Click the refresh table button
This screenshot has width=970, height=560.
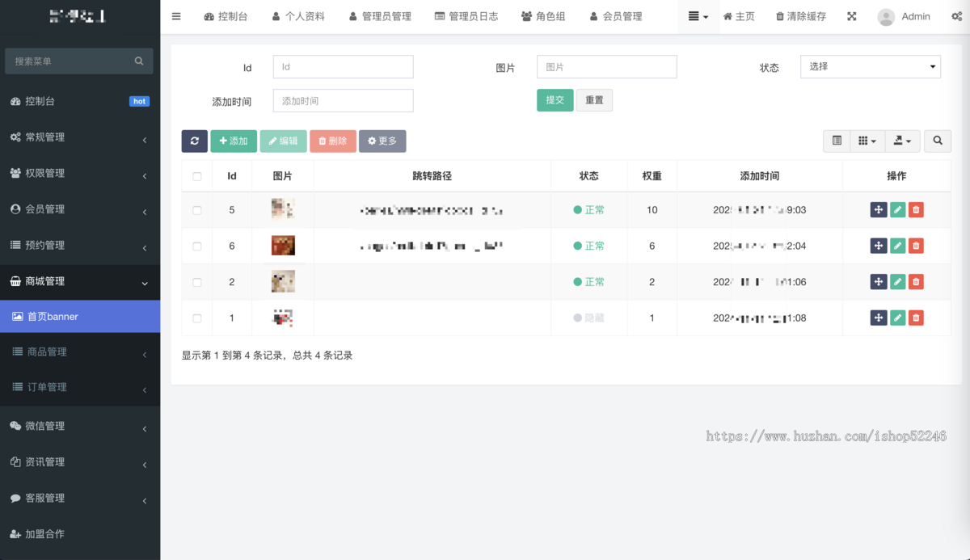194,141
